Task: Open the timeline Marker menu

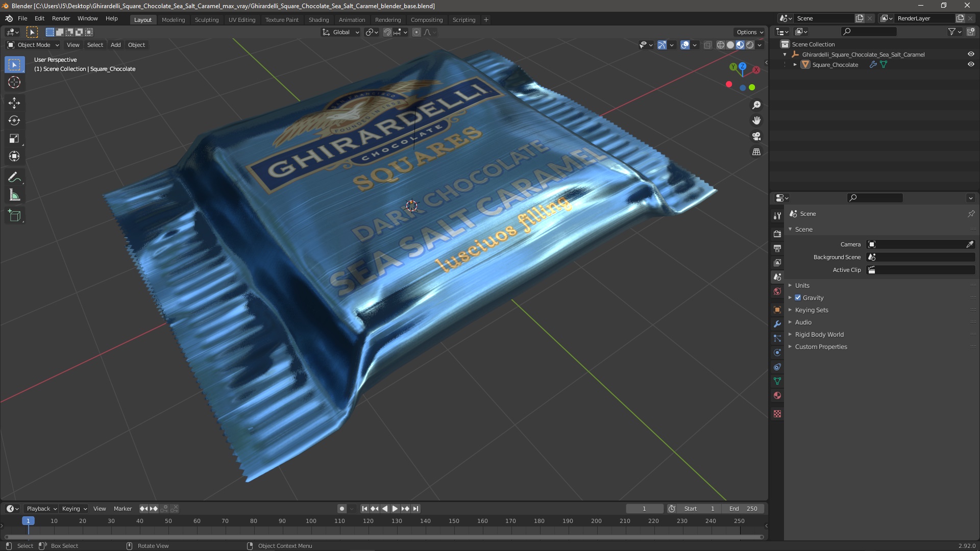Action: (x=122, y=509)
